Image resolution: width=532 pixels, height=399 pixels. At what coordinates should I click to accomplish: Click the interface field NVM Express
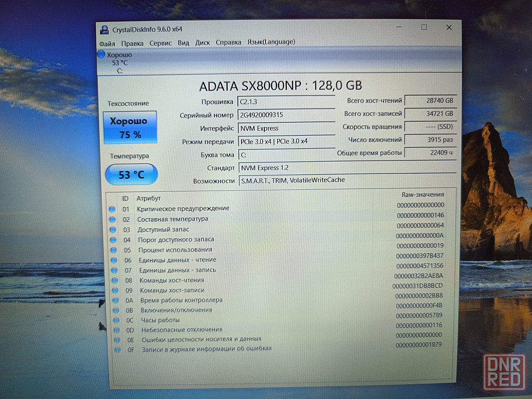286,128
